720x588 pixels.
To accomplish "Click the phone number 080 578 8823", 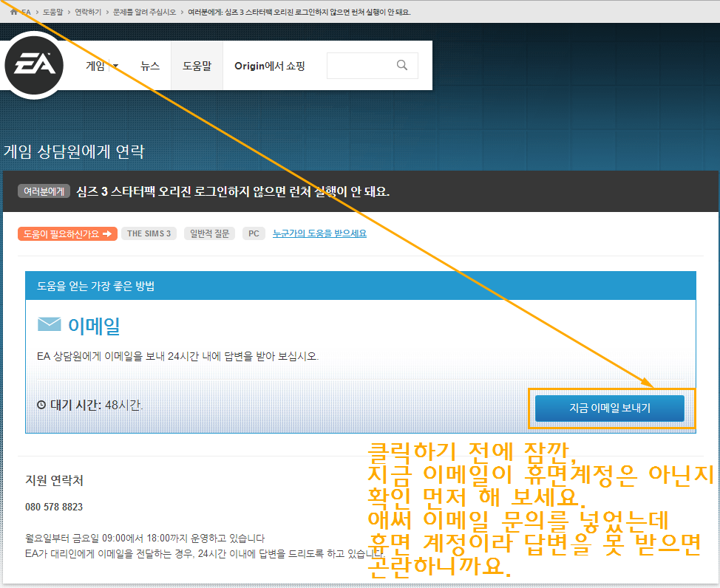I will [54, 507].
